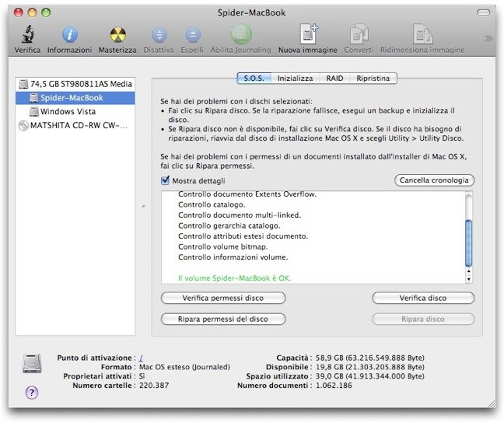Viewport: 504px width, 426px height.
Task: Select the 74,5 GB ST980811AS Media disk
Action: (75, 84)
